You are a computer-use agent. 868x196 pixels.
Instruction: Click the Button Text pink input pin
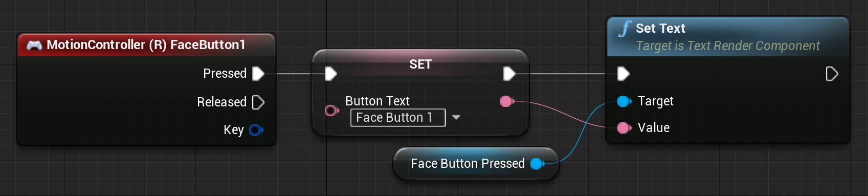331,110
